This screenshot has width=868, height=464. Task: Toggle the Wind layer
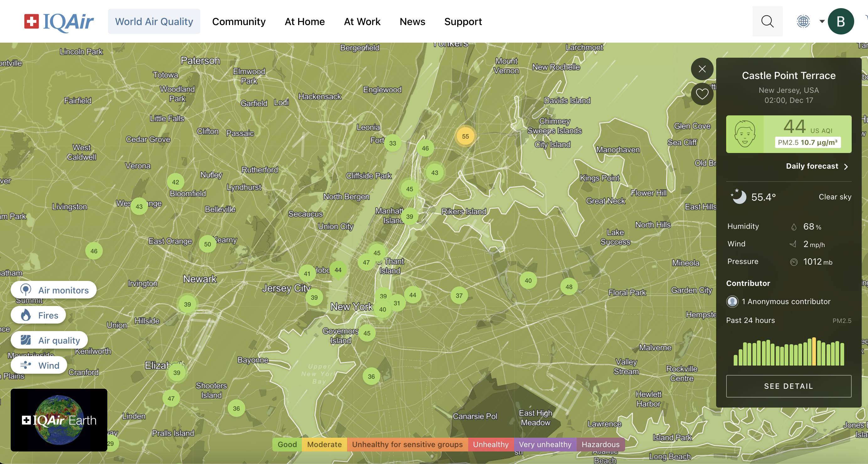pyautogui.click(x=39, y=365)
